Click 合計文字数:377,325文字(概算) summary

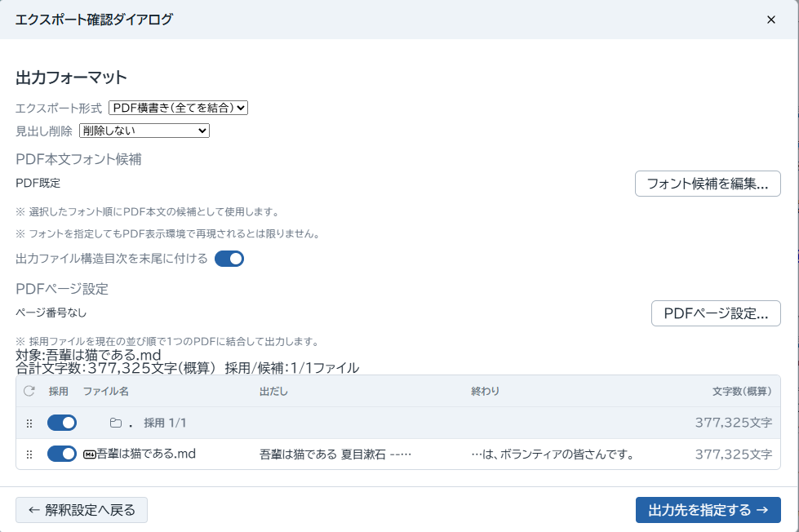pos(116,368)
